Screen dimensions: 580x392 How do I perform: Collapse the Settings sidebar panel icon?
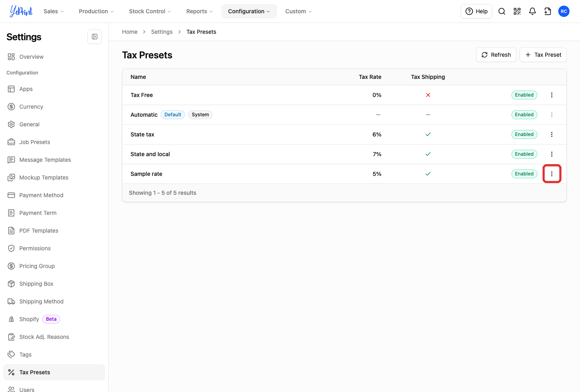pos(95,37)
